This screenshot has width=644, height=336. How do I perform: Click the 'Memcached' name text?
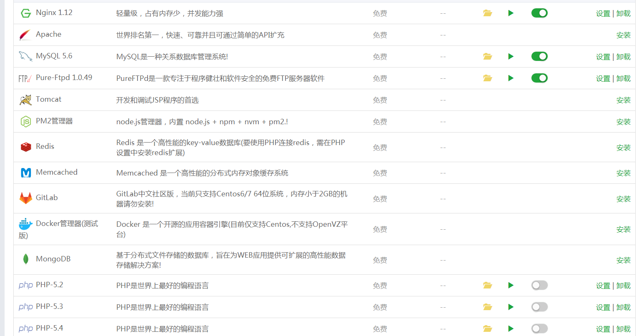(57, 172)
